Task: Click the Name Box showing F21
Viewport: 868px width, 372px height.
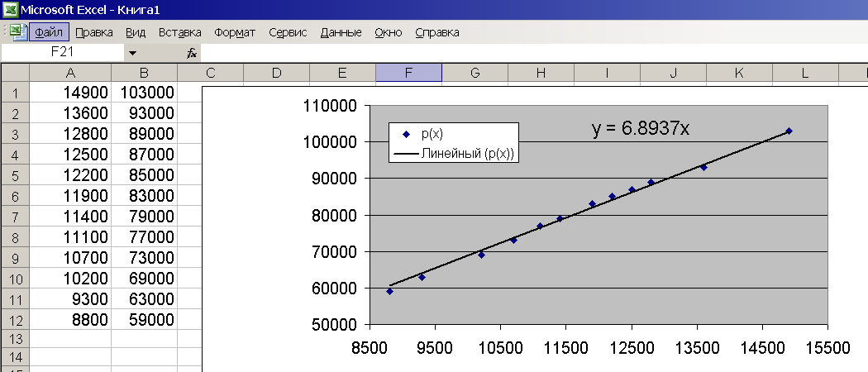Action: pyautogui.click(x=63, y=53)
